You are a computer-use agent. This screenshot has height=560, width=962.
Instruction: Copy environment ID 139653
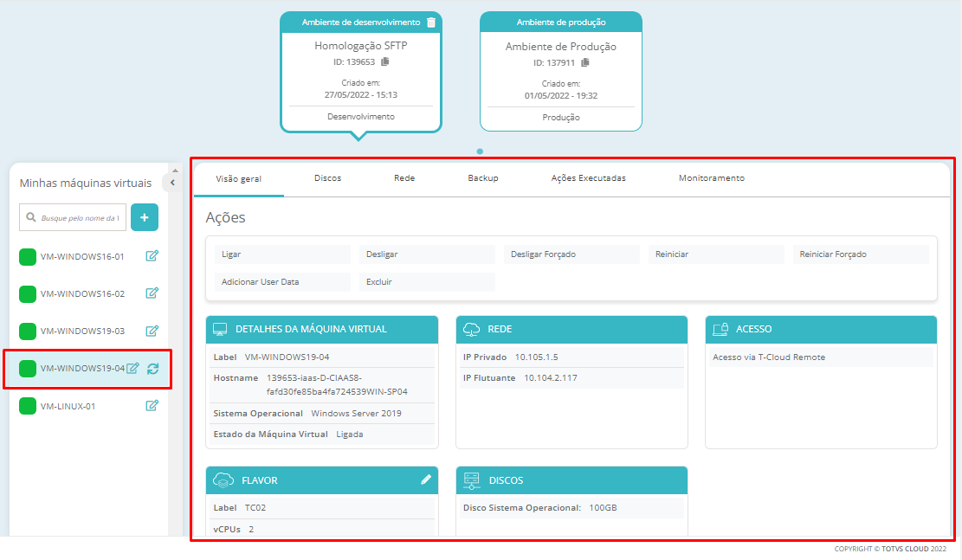coord(385,61)
